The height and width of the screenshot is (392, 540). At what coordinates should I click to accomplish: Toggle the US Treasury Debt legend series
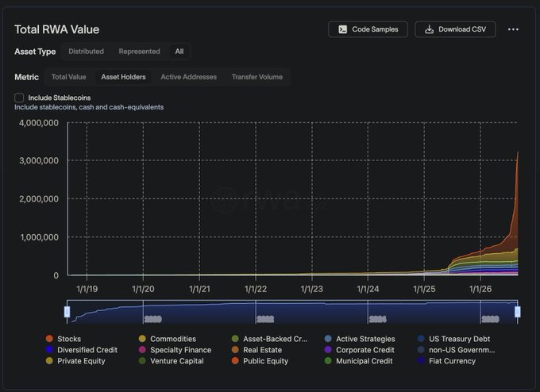(453, 339)
